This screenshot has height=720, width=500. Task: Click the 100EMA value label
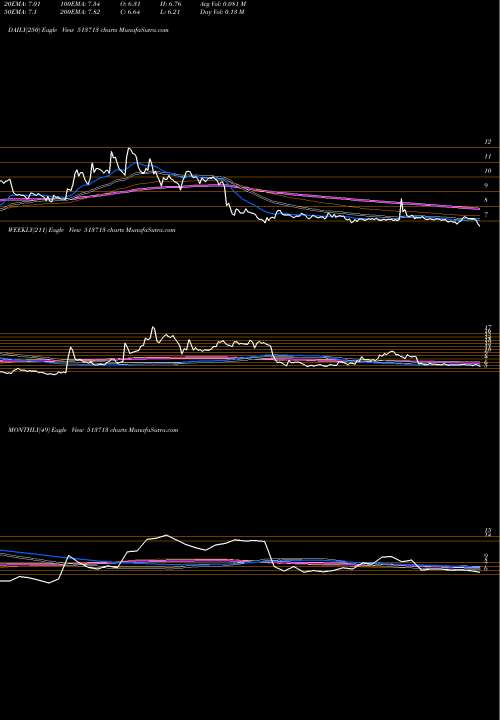tap(80, 4)
